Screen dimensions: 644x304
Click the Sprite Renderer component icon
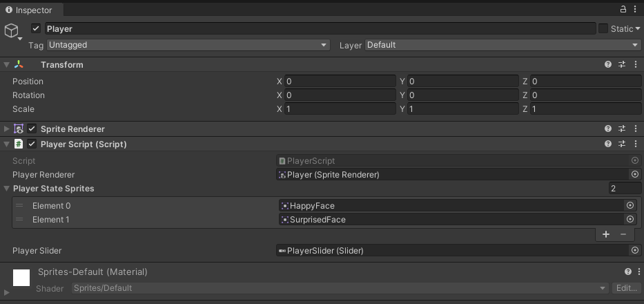[19, 129]
